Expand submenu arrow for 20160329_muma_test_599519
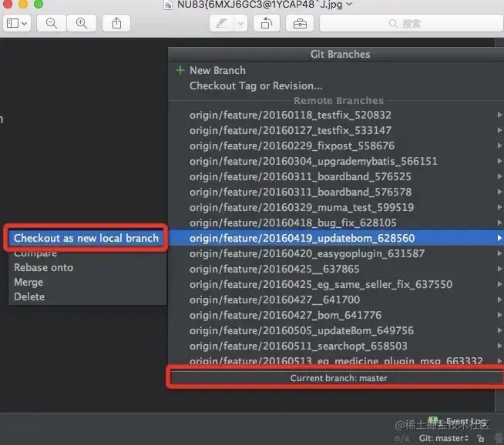The width and height of the screenshot is (504, 445). (499, 207)
